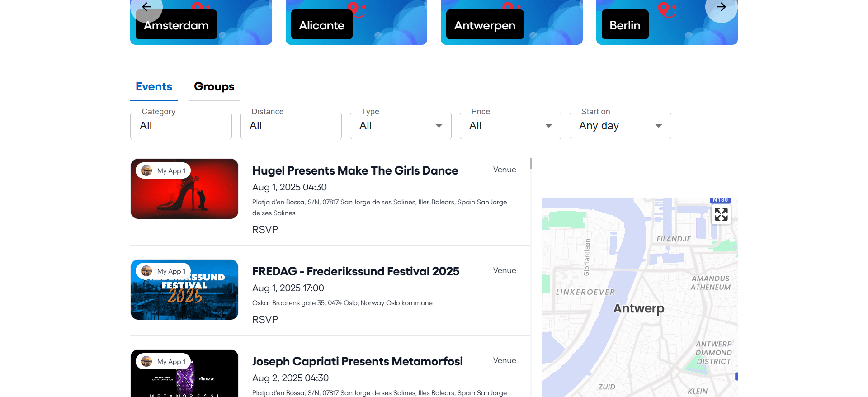868x397 pixels.
Task: Click the Distance filter field
Action: pos(291,126)
